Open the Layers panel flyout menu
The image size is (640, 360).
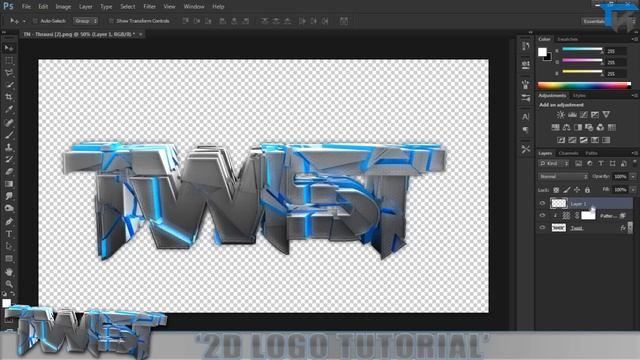(635, 153)
